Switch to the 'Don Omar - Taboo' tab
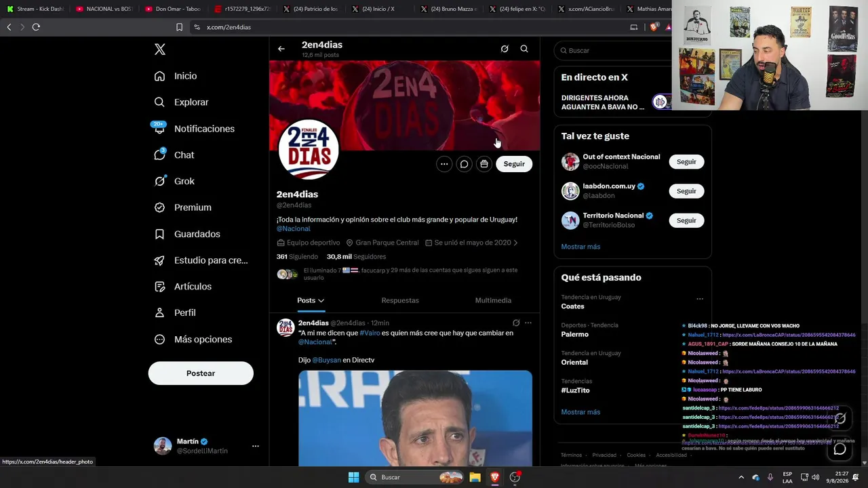This screenshot has height=488, width=868. [x=173, y=9]
